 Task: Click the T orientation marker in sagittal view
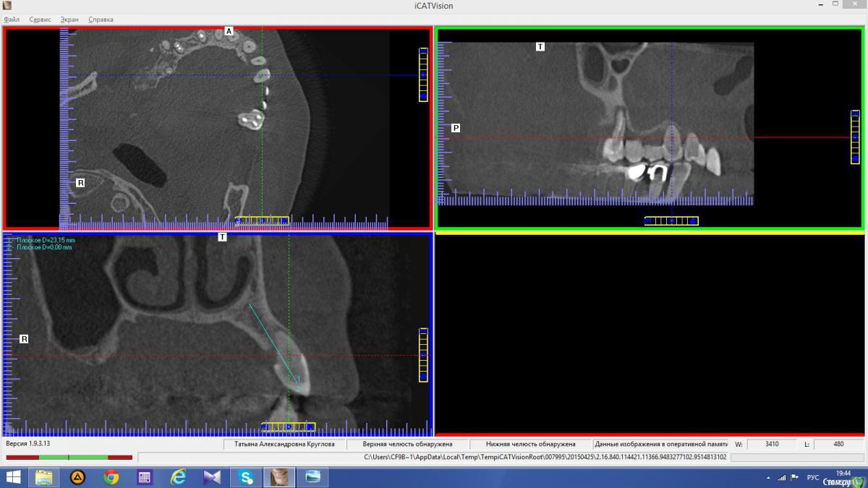pos(540,46)
